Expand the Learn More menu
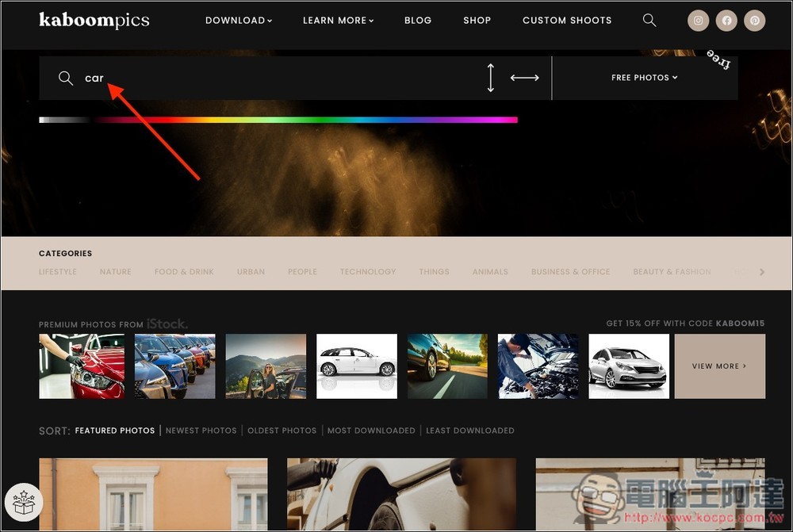 tap(338, 21)
